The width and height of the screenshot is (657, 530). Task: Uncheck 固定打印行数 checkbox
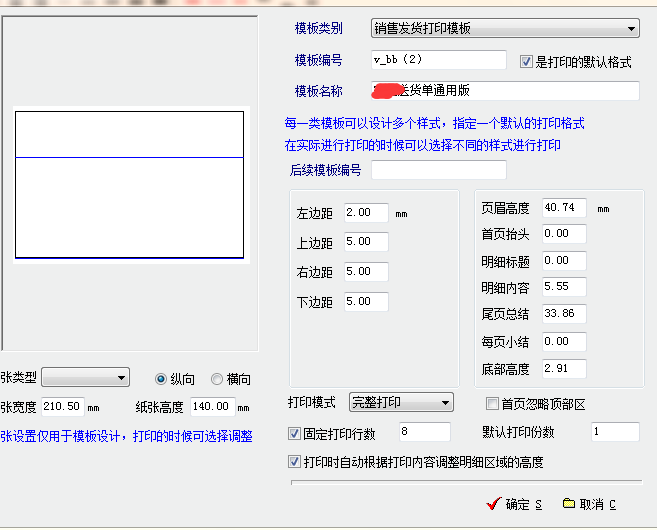(294, 433)
